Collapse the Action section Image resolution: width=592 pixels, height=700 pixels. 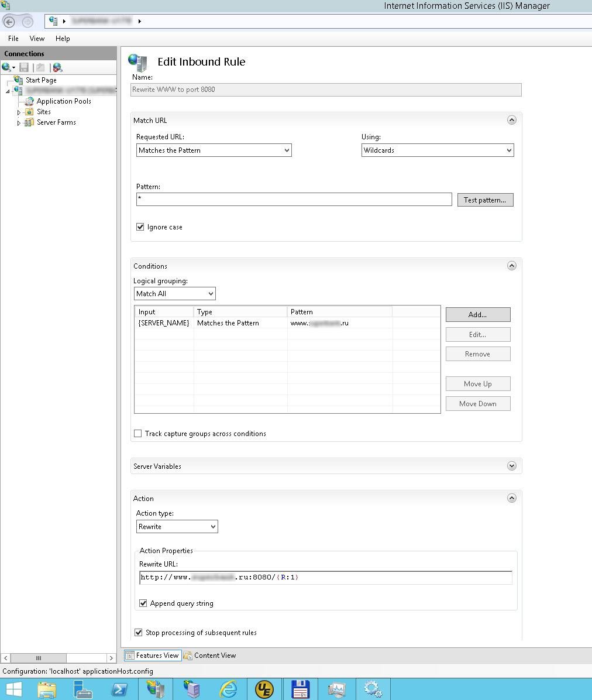pos(512,497)
